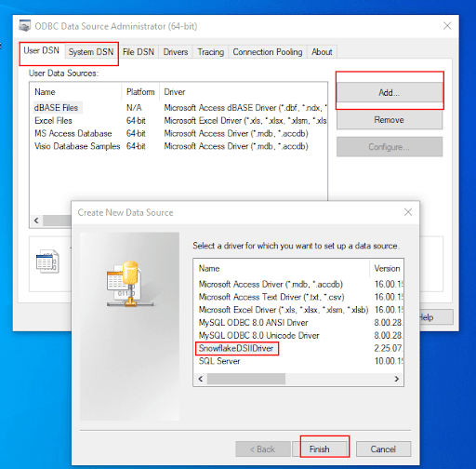Click the Configure... button
Image resolution: width=476 pixels, height=469 pixels.
coord(390,147)
